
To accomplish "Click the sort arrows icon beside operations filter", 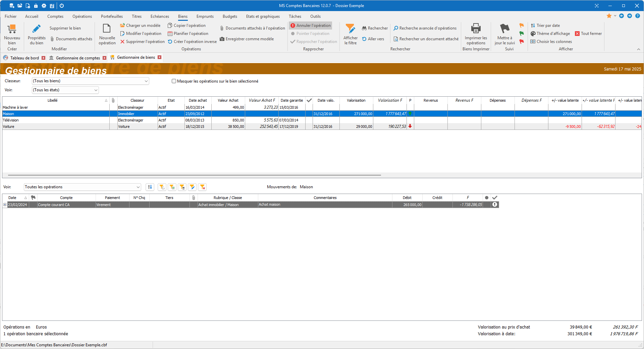I will coord(150,187).
